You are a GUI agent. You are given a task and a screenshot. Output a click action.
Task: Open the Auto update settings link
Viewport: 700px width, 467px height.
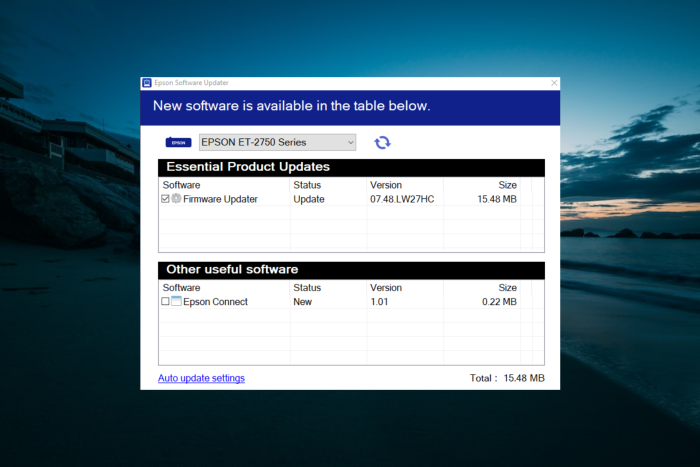click(x=201, y=378)
